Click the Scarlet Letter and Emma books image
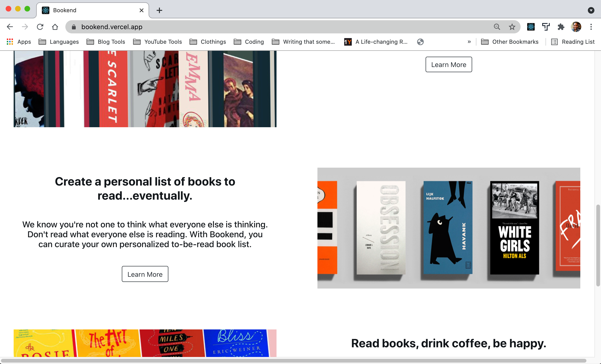Image resolution: width=601 pixels, height=364 pixels. pos(145,89)
